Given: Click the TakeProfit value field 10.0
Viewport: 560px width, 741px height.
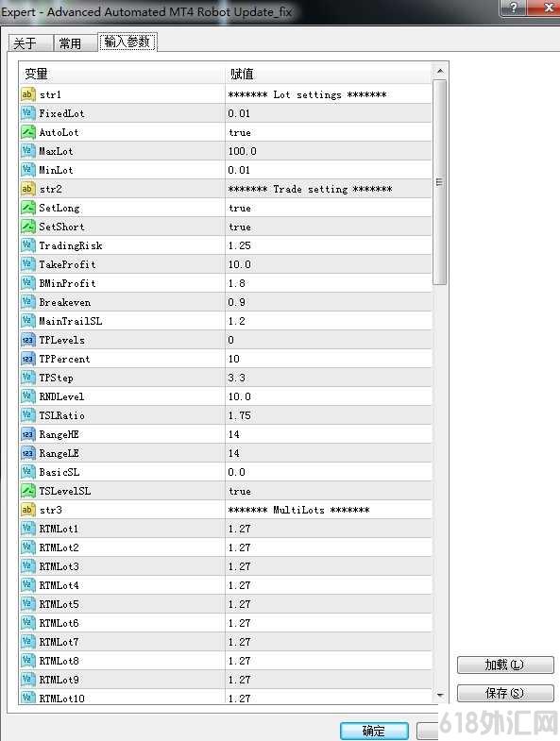Looking at the screenshot, I should tap(329, 264).
